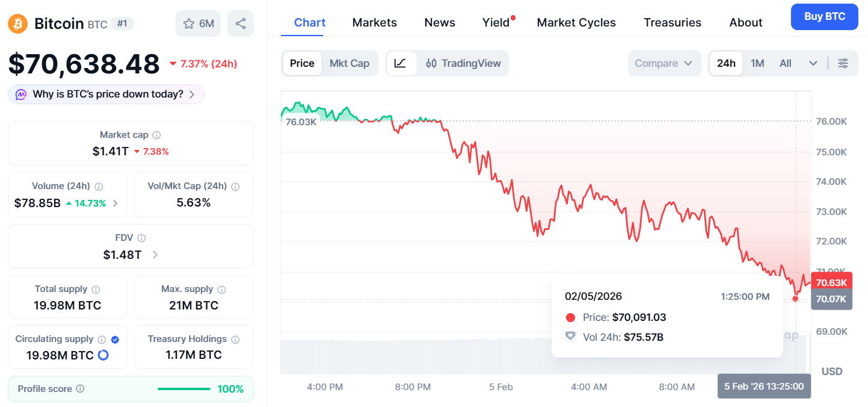Open the Markets tab
Viewport: 868px width, 407px height.
[x=374, y=22]
